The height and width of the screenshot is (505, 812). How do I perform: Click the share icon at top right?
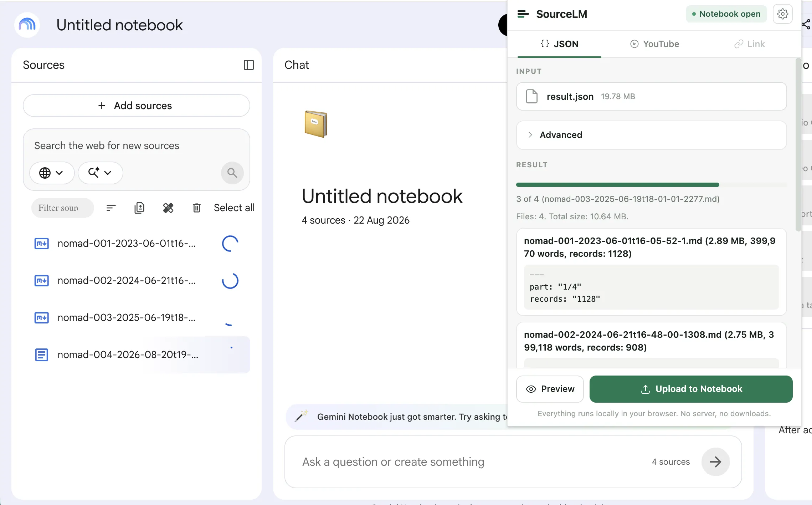click(806, 24)
